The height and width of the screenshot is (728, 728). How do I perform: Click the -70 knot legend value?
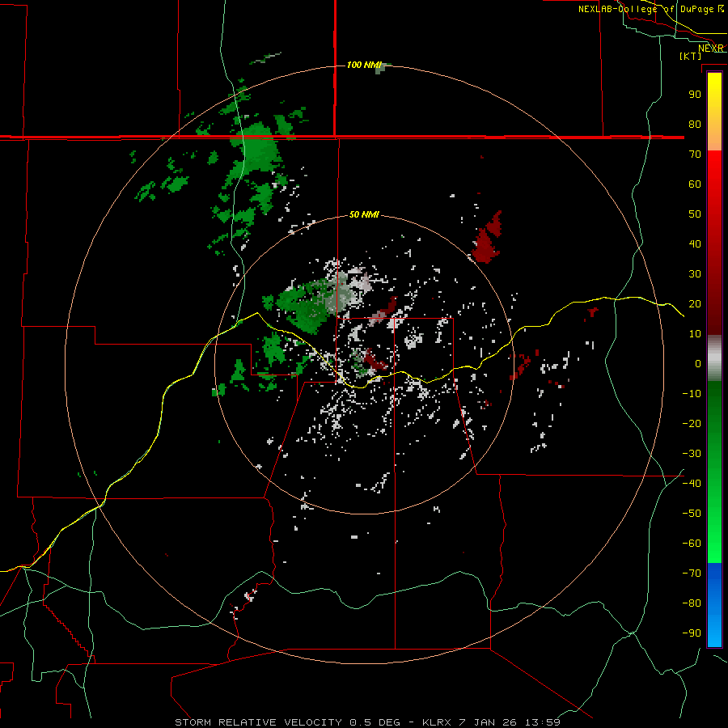(692, 574)
